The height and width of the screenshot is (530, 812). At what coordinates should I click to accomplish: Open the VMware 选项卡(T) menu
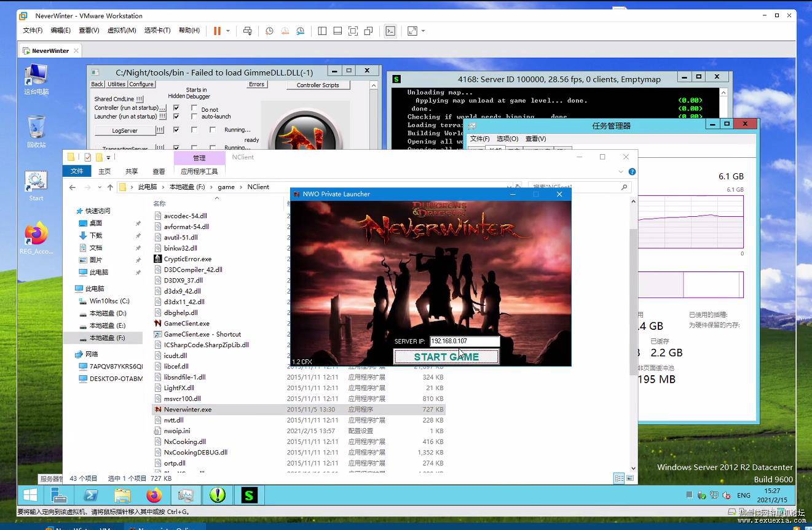tap(157, 31)
